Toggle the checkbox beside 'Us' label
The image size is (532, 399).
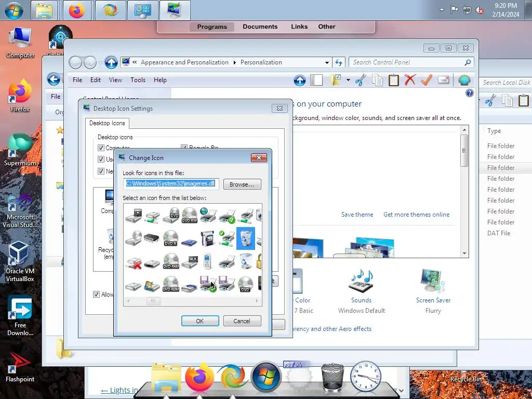tap(101, 159)
